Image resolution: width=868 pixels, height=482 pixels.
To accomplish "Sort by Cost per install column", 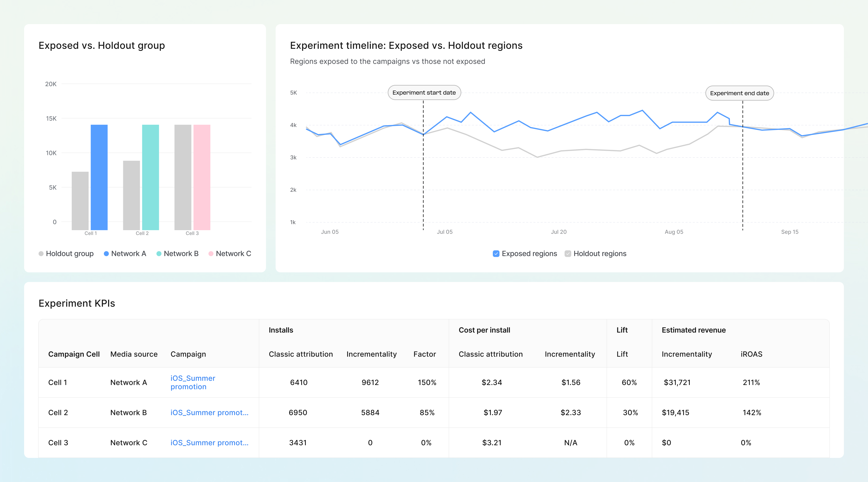I will point(484,330).
